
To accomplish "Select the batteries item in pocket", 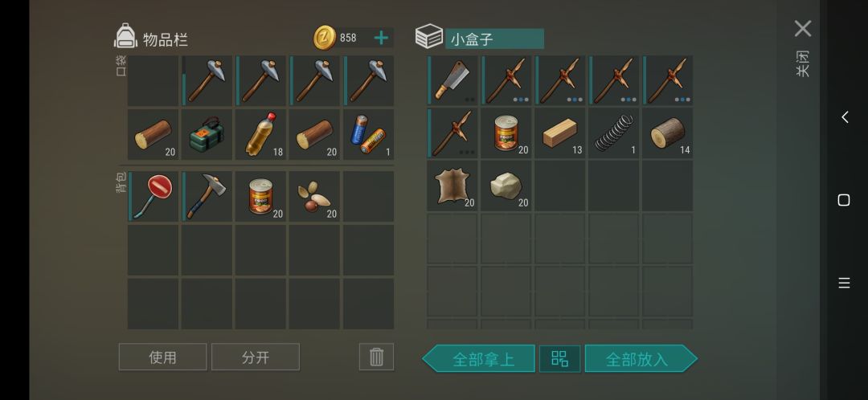I will pos(369,134).
